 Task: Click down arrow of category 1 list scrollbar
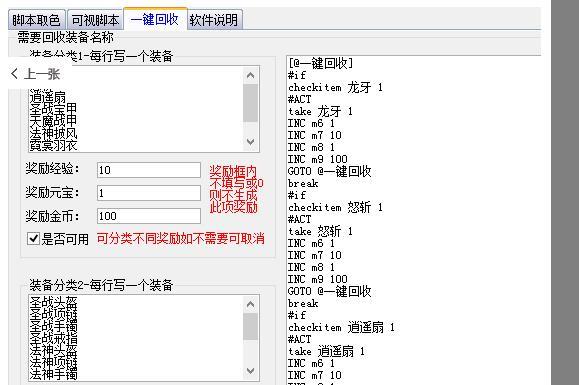click(x=250, y=142)
